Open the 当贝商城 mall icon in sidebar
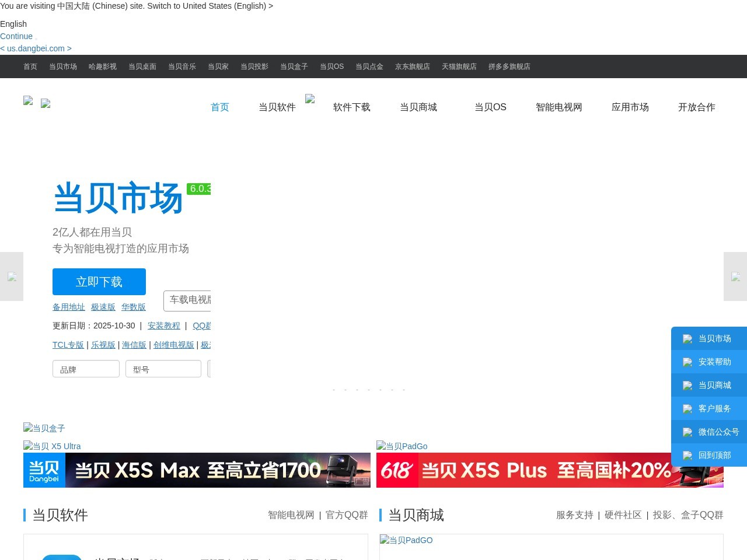 tap(687, 385)
